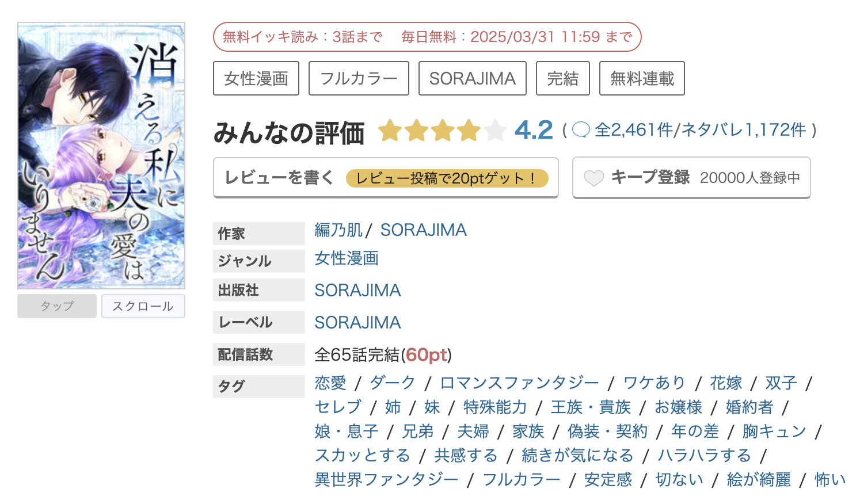
Task: Open author page for 編乃肌
Action: [x=338, y=229]
